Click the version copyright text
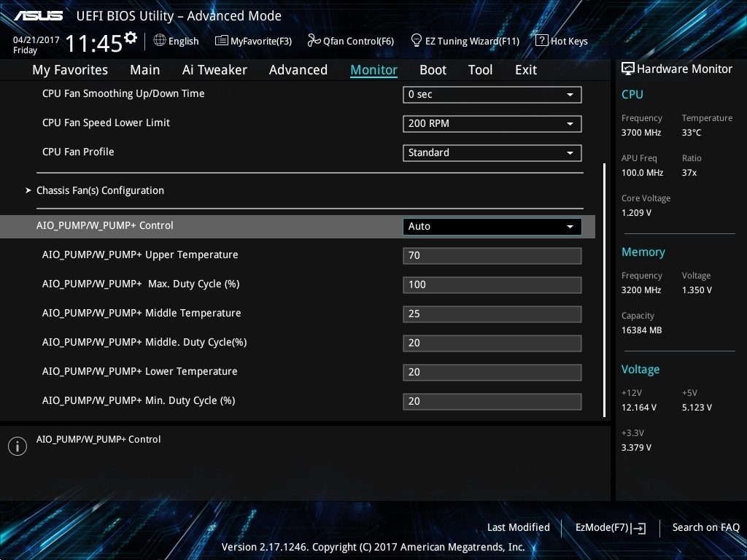The height and width of the screenshot is (560, 747). pos(373,547)
